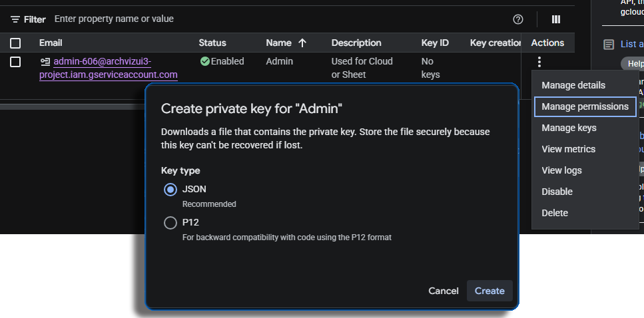Click the three-dot Actions menu icon
The image size is (644, 318).
[x=539, y=62]
